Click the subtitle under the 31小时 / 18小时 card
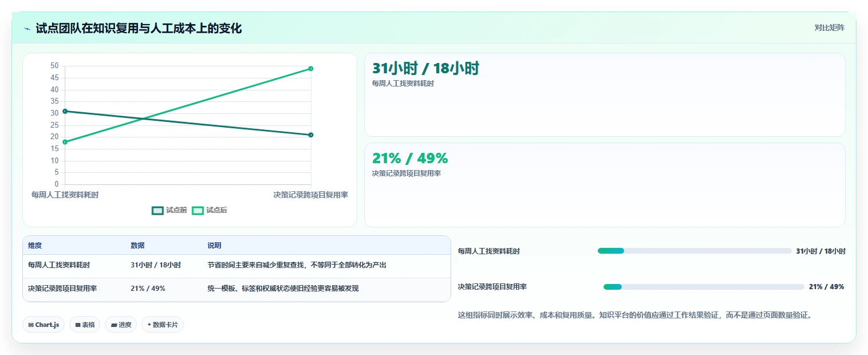 tap(403, 84)
